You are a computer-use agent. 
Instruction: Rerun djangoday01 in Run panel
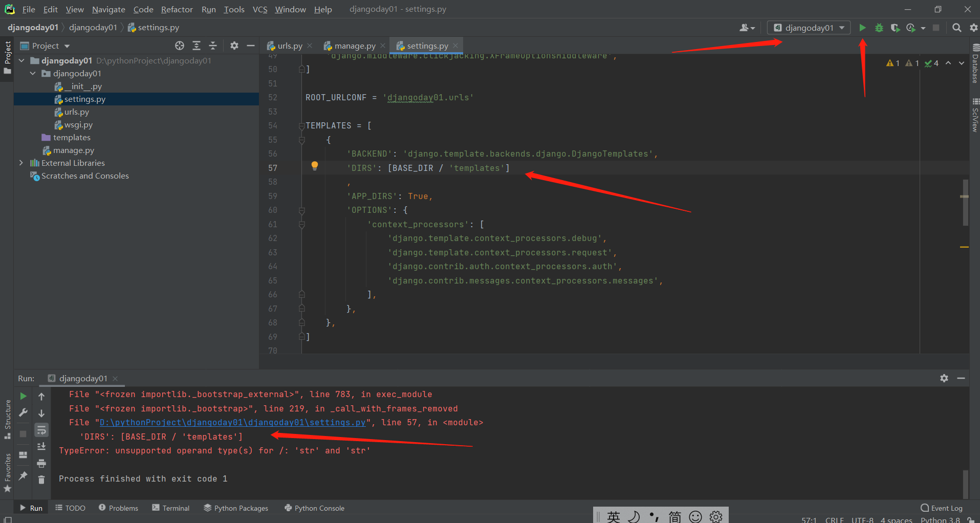point(23,396)
